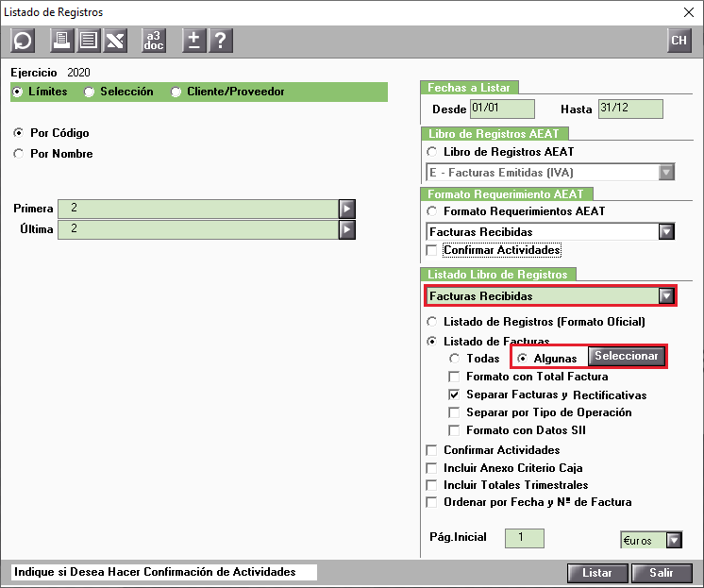Viewport: 704px width, 588px height.
Task: Enable Ordenar por Fecha y Nº de Factura
Action: point(431,502)
